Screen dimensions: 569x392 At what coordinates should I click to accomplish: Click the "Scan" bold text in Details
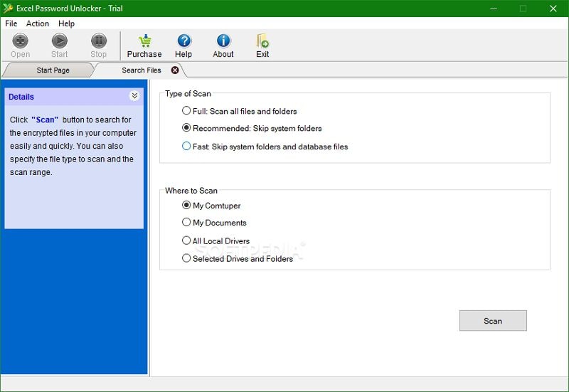coord(45,120)
